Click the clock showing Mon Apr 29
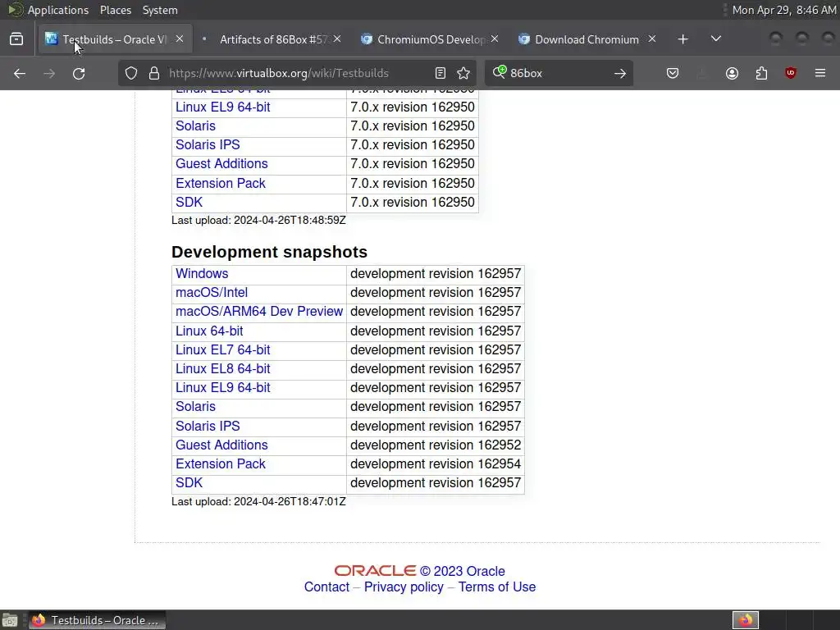 [783, 10]
